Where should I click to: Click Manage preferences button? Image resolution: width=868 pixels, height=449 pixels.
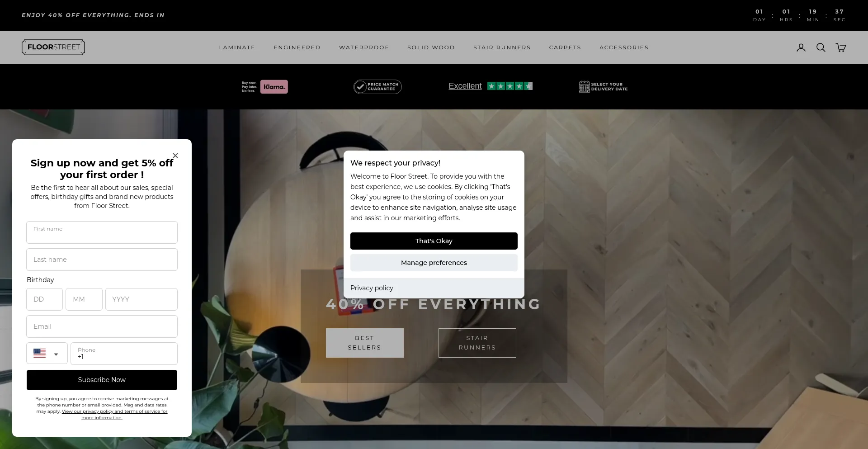click(434, 263)
